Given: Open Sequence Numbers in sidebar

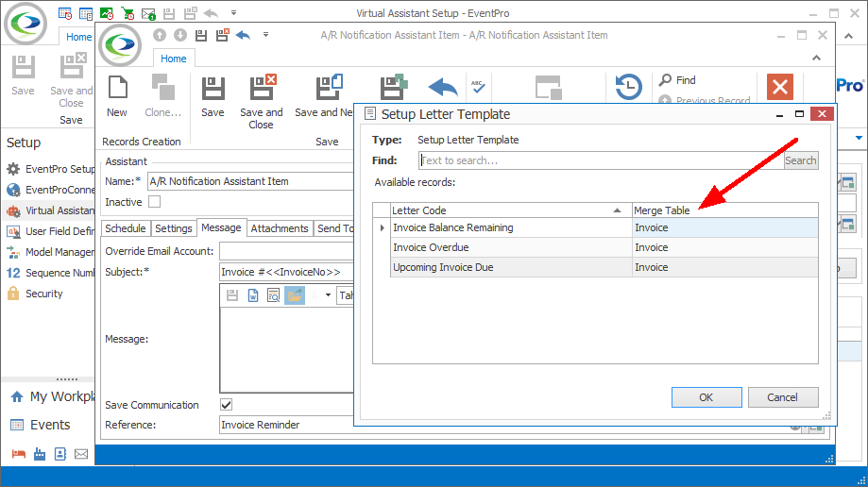Looking at the screenshot, I should click(50, 273).
